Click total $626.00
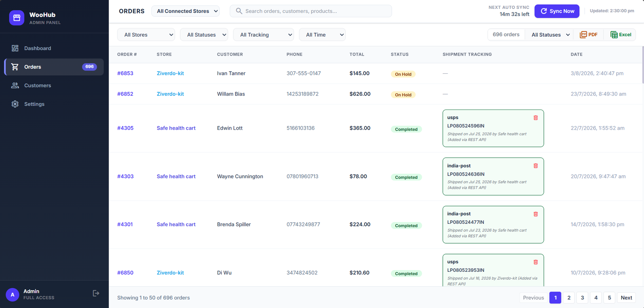This screenshot has height=308, width=644. click(360, 94)
